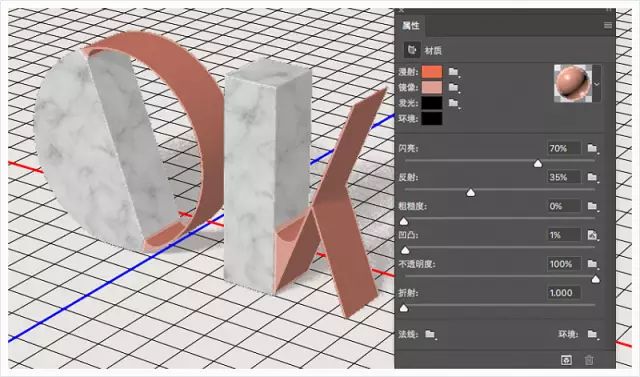Viewport: 640px width, 377px height.
Task: Click the trash icon to delete material
Action: 589,360
